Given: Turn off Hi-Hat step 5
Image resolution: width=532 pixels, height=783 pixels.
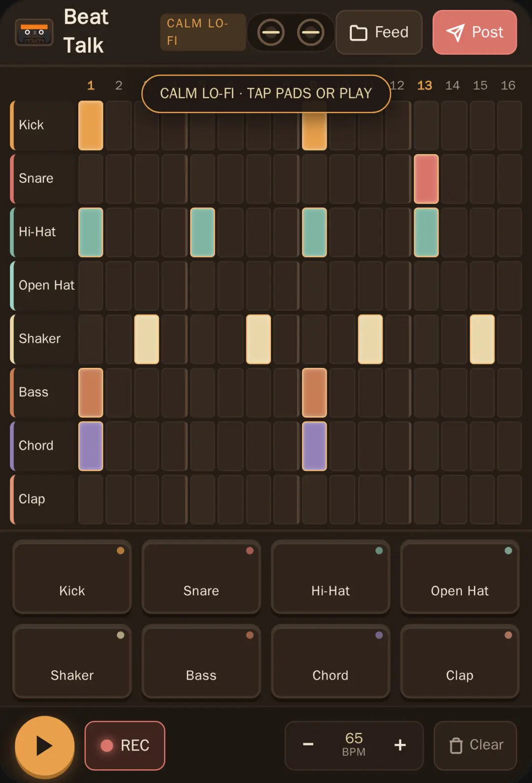Looking at the screenshot, I should click(x=202, y=232).
